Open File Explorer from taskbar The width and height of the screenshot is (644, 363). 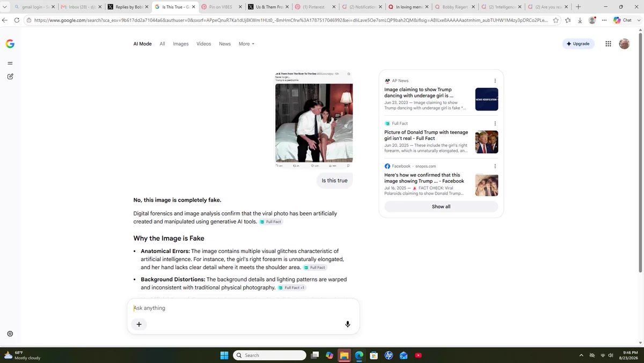click(344, 355)
